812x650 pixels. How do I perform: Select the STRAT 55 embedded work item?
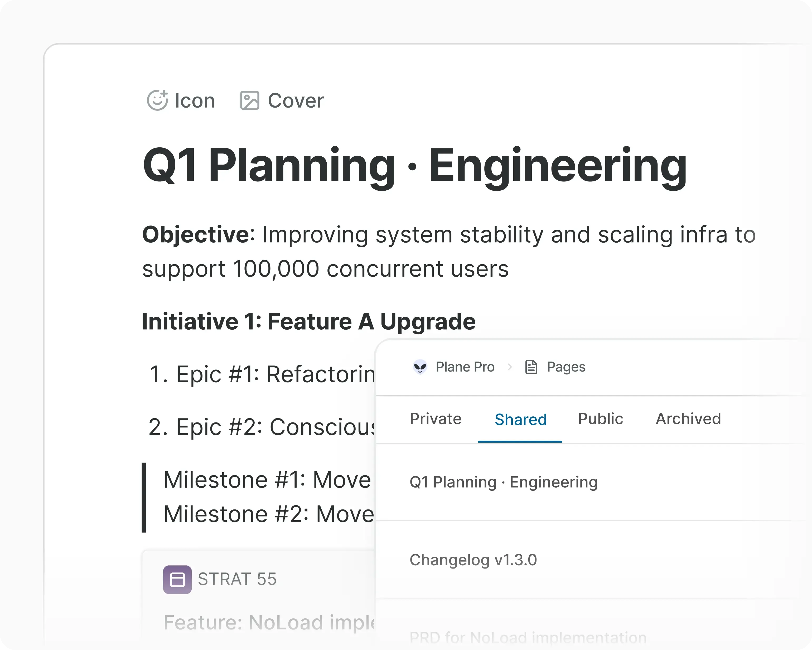tap(238, 580)
